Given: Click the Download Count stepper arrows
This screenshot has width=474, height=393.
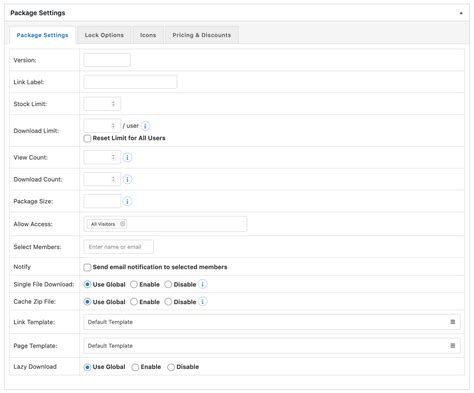Looking at the screenshot, I should (113, 179).
